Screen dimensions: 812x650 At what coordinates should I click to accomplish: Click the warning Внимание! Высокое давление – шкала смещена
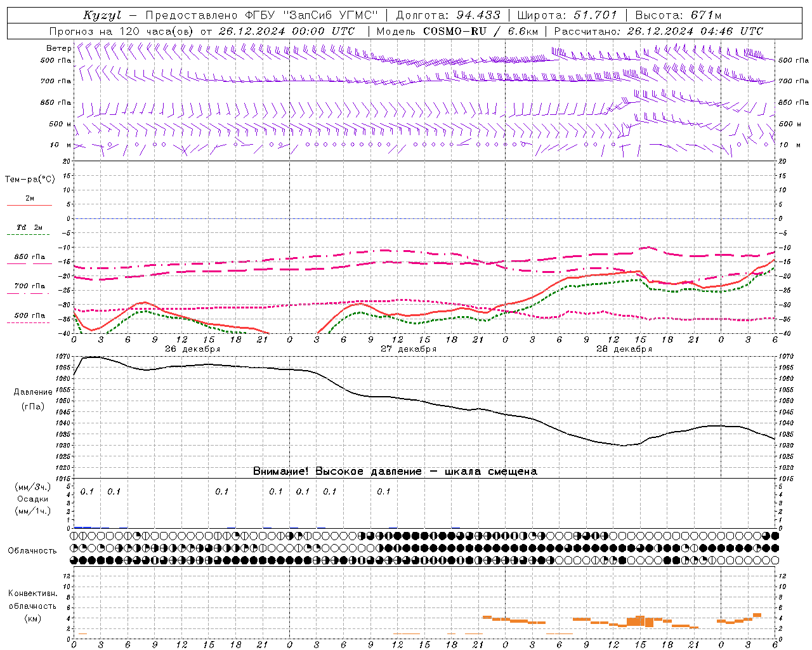(395, 471)
